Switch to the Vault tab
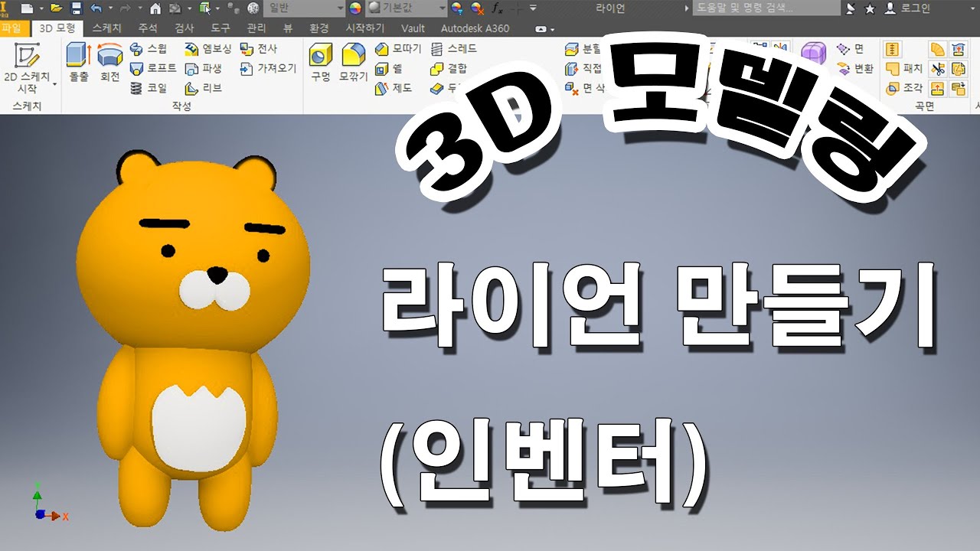Image resolution: width=980 pixels, height=551 pixels. 413,28
